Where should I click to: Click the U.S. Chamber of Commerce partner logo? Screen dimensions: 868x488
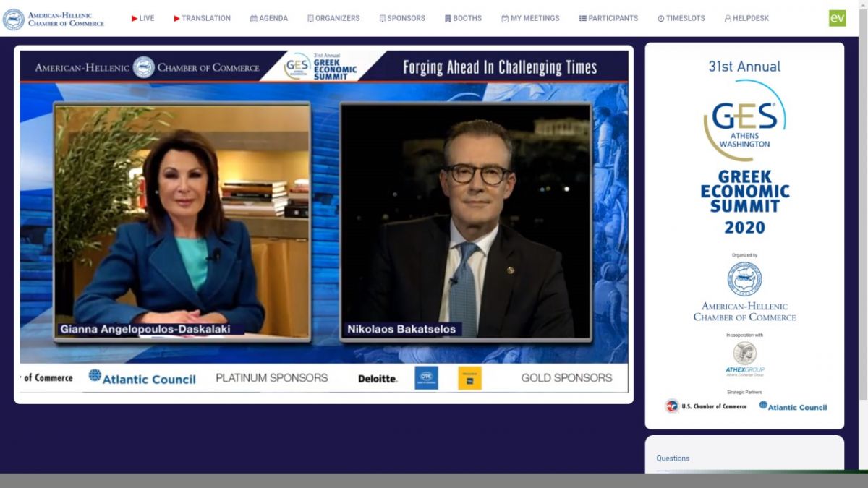click(x=706, y=406)
